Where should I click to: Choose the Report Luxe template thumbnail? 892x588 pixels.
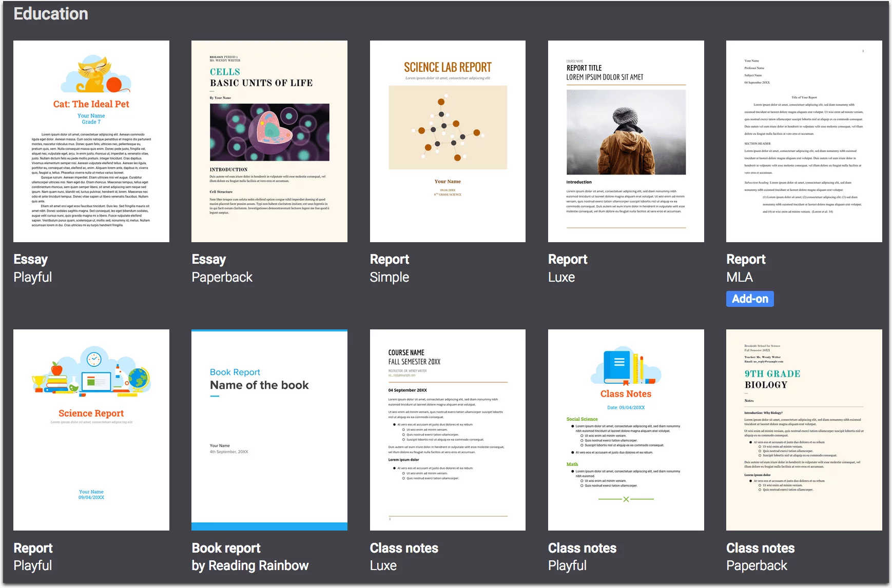[x=626, y=141]
